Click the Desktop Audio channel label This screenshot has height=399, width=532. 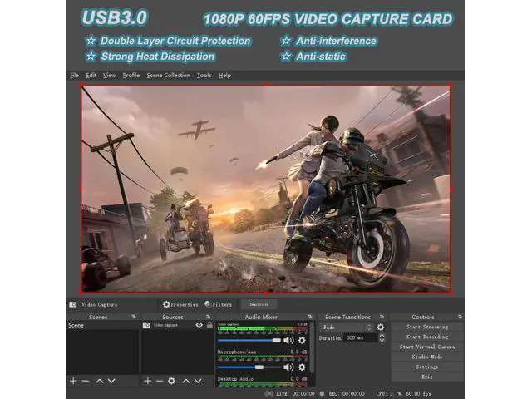tap(235, 379)
